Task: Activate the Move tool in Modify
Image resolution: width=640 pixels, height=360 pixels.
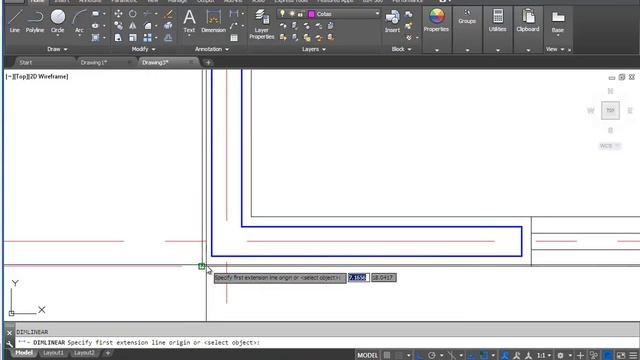Action: pyautogui.click(x=118, y=13)
